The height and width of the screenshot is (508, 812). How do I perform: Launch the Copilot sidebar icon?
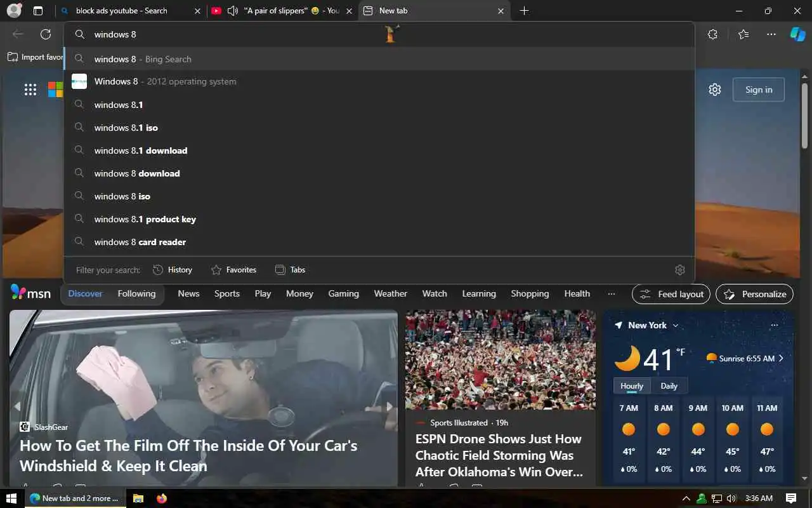tap(797, 34)
